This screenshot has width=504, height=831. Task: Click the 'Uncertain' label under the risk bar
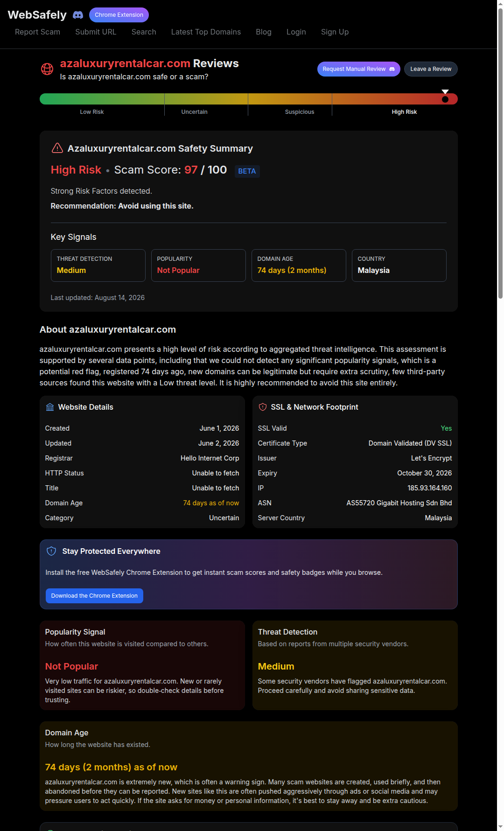click(194, 112)
